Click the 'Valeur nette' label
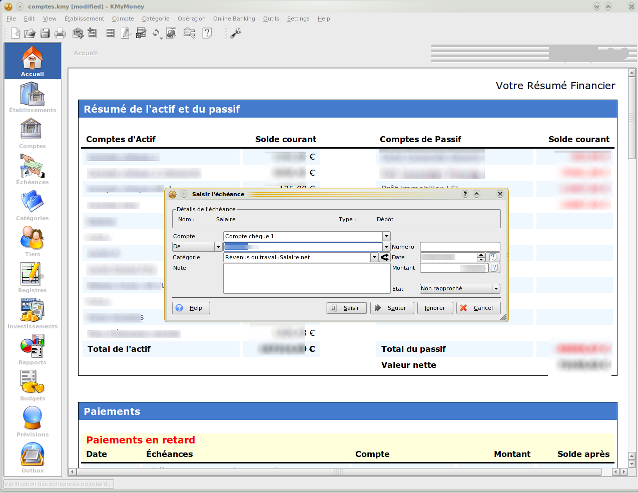The height and width of the screenshot is (493, 638). [409, 365]
